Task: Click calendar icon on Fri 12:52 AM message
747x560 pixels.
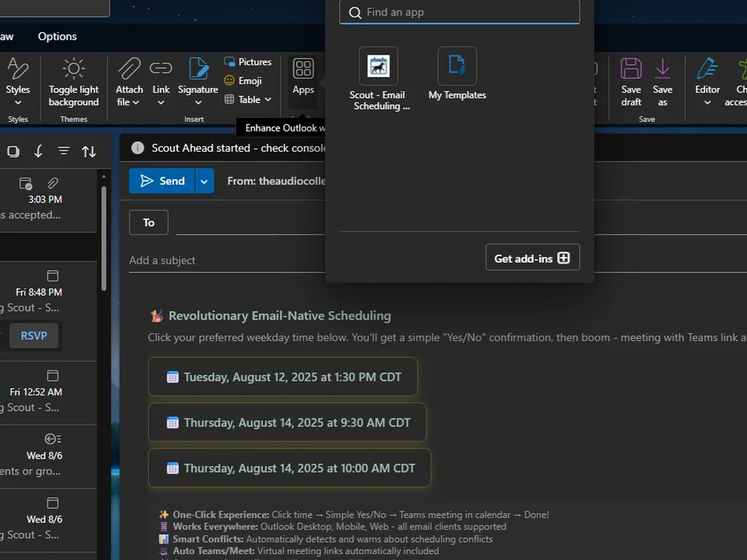Action: tap(52, 376)
